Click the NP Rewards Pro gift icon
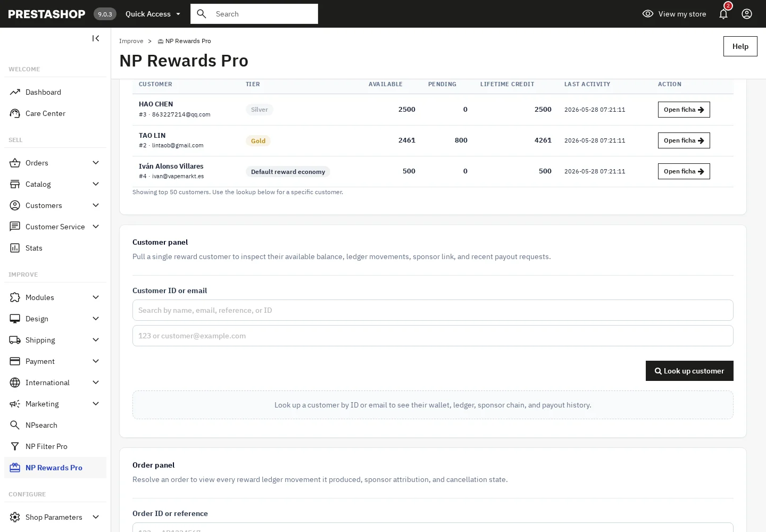The width and height of the screenshot is (766, 532). pos(15,468)
